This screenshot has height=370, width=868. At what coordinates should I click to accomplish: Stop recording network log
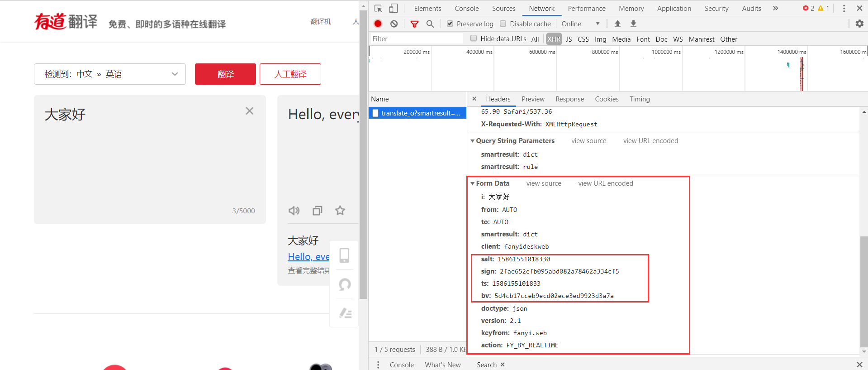click(378, 24)
